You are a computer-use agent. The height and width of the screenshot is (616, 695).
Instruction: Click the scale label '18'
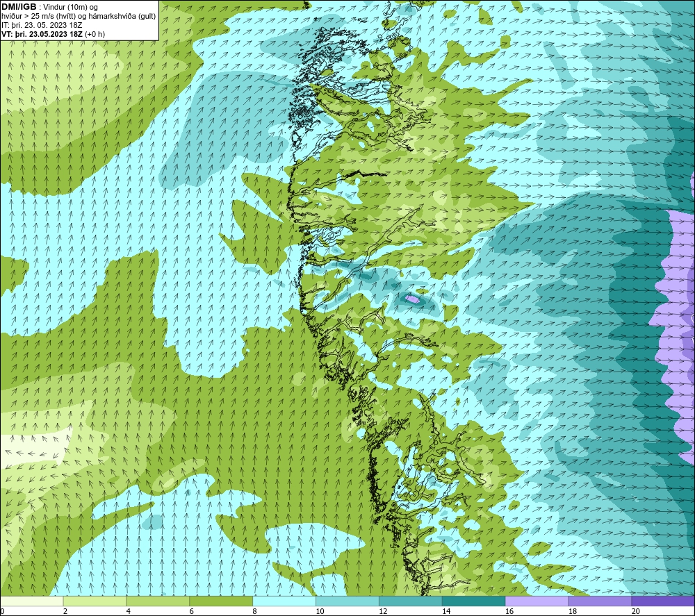tap(572, 611)
